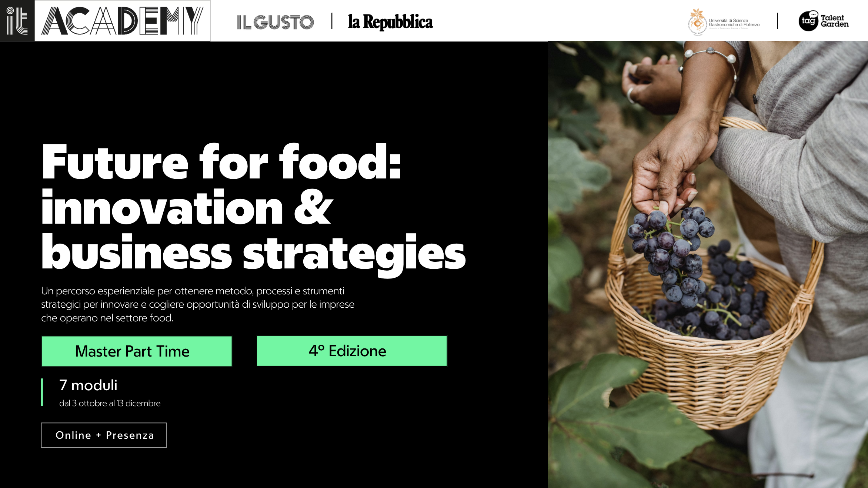Viewport: 868px width, 488px height.
Task: Select the Online + Presenza outlined button
Action: tap(104, 435)
